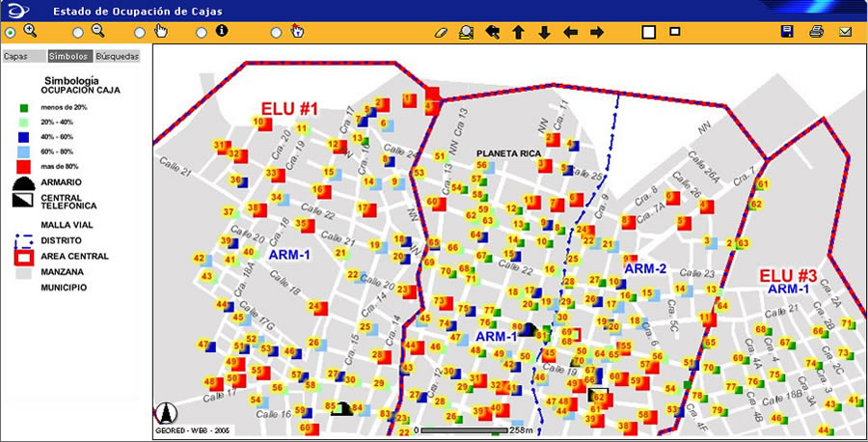Click the 'menos de 20%' green swatch
Viewport: 868px width, 442px height.
coord(24,107)
